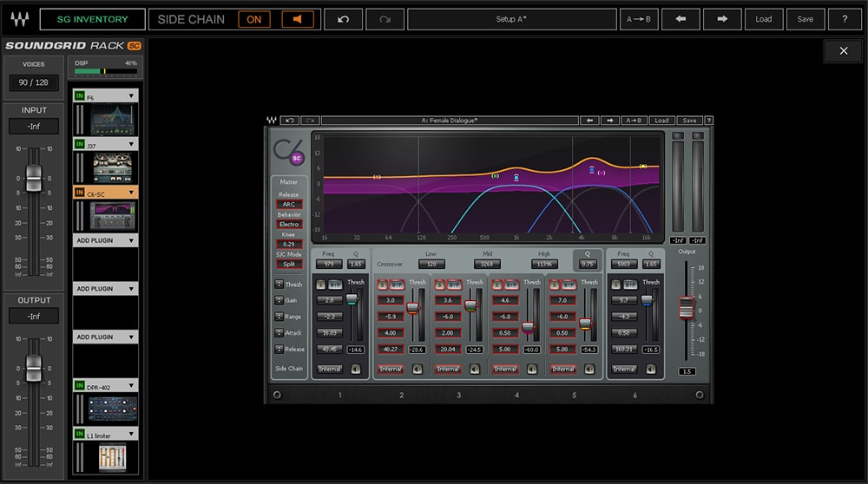Image resolution: width=868 pixels, height=484 pixels.
Task: Click the redo arrow in top toolbar
Action: click(x=385, y=19)
